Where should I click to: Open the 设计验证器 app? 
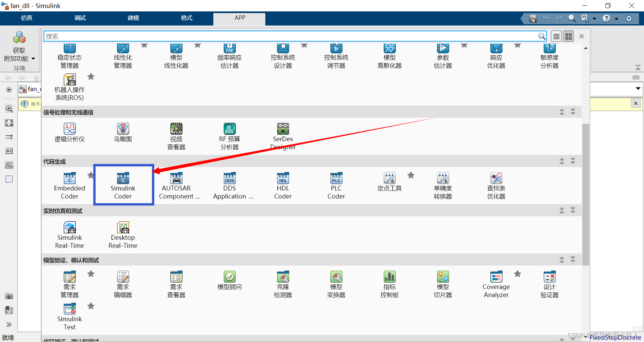coord(549,284)
